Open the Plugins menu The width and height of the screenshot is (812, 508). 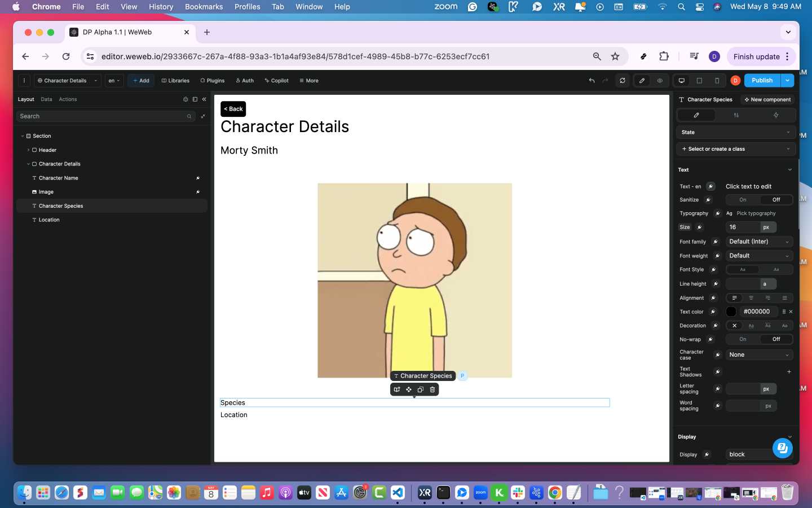pyautogui.click(x=213, y=81)
